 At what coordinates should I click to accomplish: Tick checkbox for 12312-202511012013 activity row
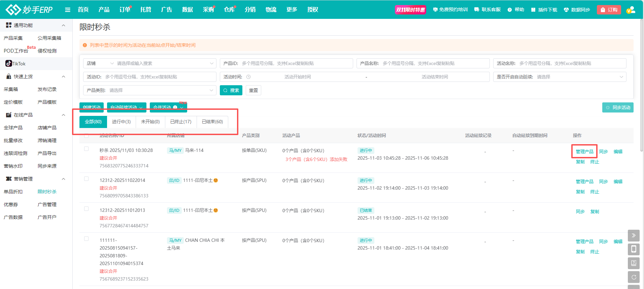click(87, 209)
